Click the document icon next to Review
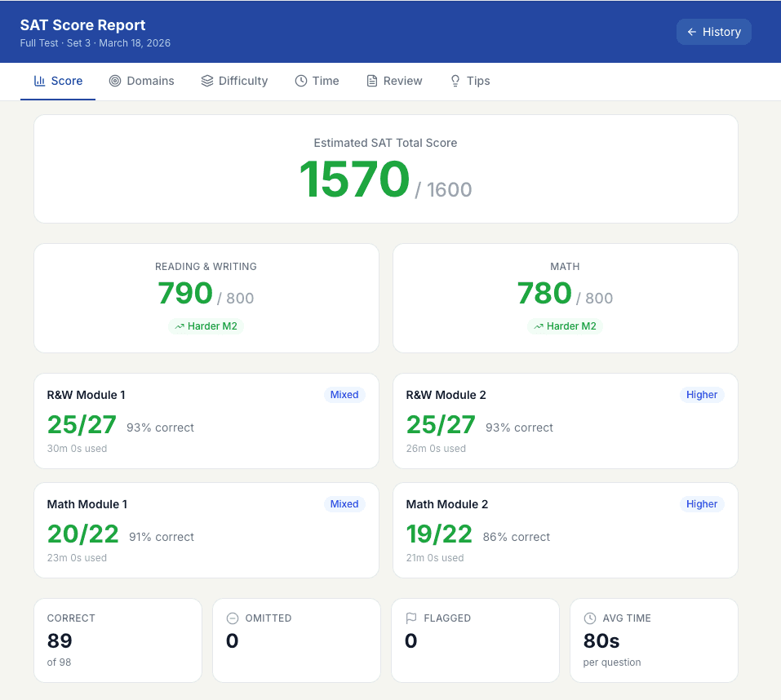This screenshot has width=781, height=700. (x=371, y=81)
